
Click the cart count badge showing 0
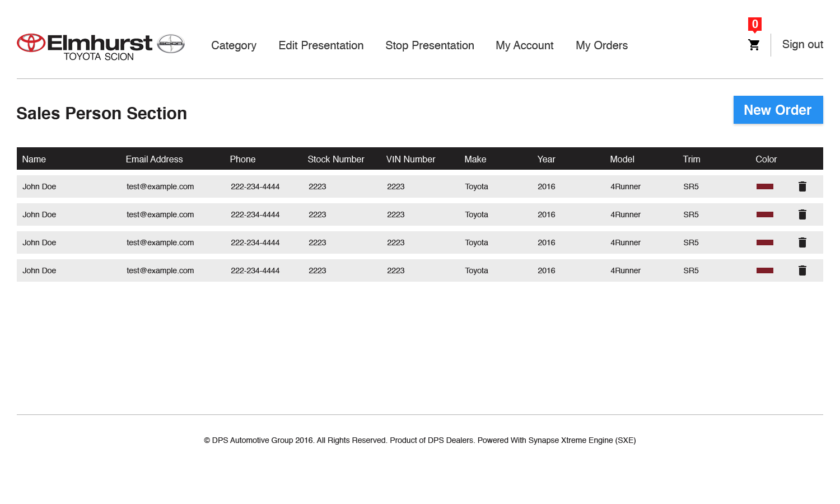pyautogui.click(x=754, y=24)
